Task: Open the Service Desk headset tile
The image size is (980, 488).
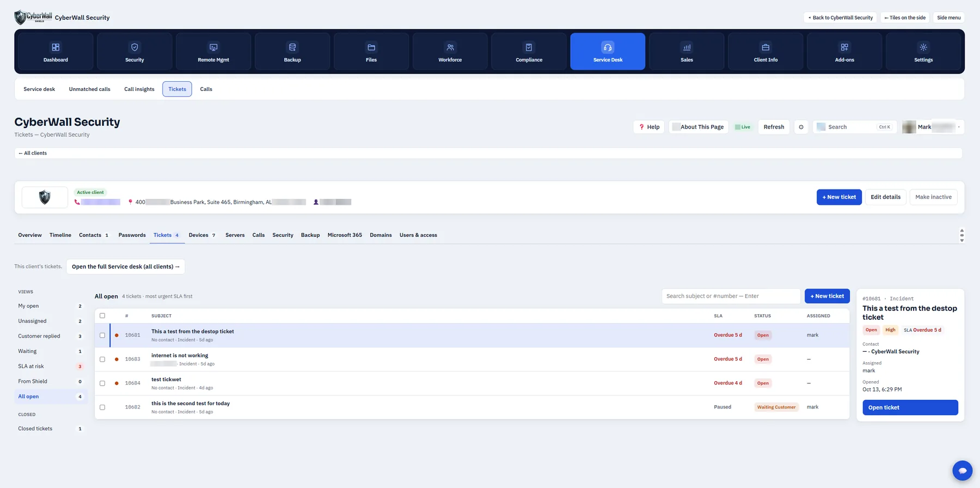Action: coord(608,51)
